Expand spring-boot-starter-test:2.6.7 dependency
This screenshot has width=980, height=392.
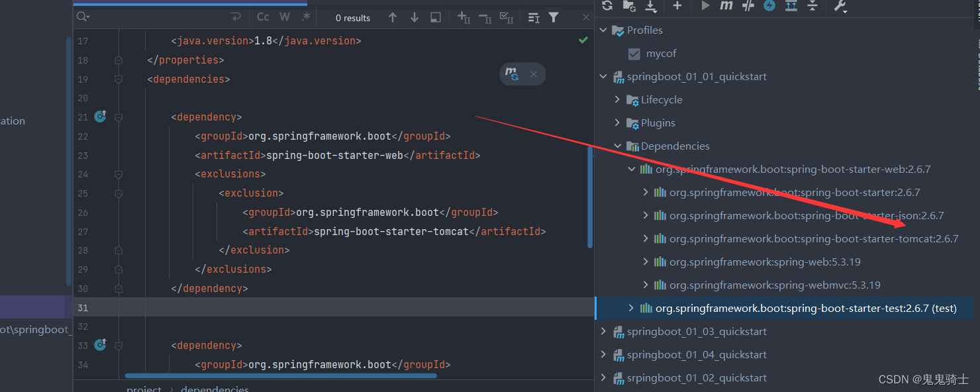(631, 308)
